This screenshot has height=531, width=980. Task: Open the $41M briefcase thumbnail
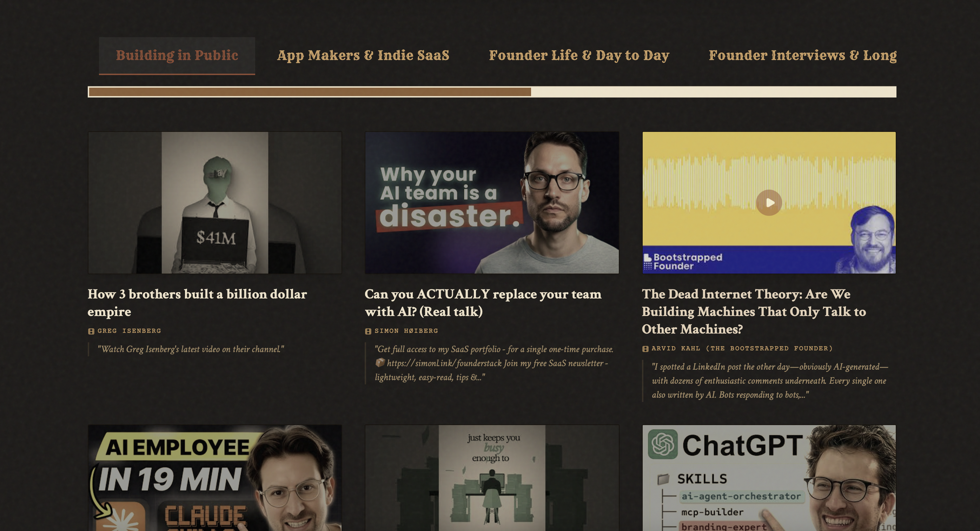tap(215, 203)
